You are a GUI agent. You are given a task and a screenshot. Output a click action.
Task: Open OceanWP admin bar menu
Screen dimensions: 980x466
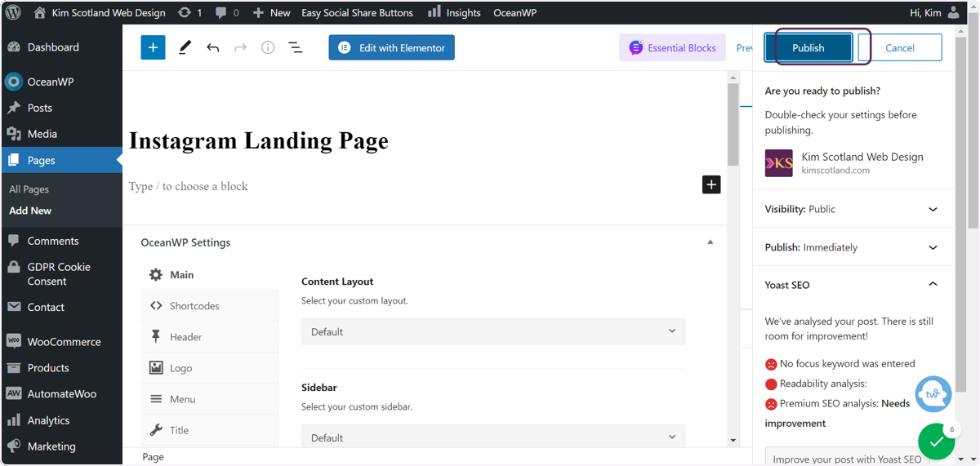[x=514, y=12]
